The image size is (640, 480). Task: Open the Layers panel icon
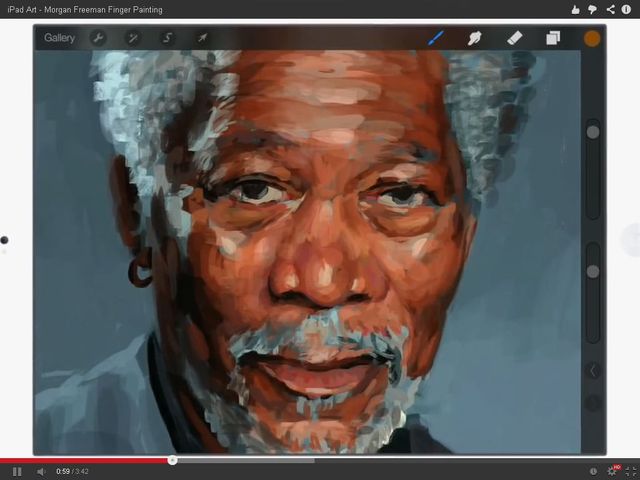pyautogui.click(x=553, y=38)
